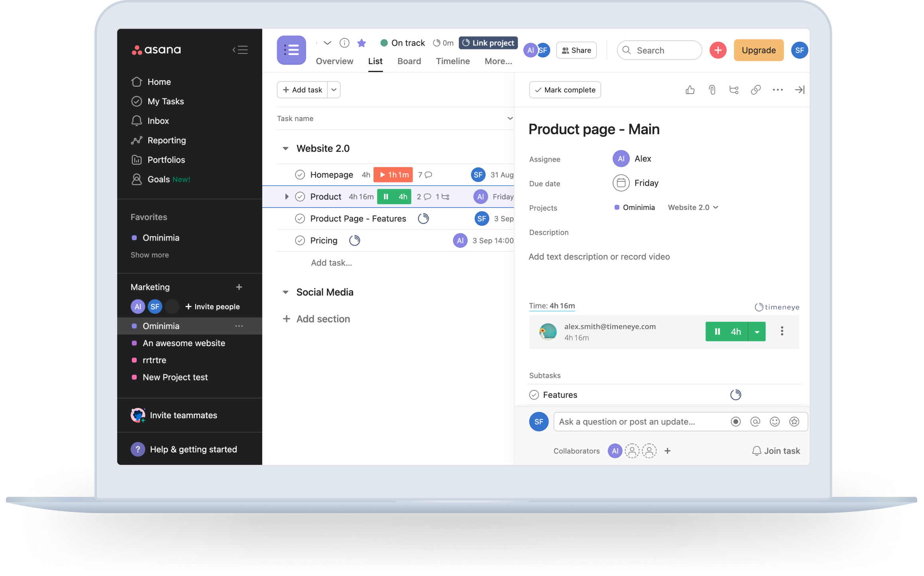924x576 pixels.
Task: Click the subtask timer icon next to Features
Action: 735,395
